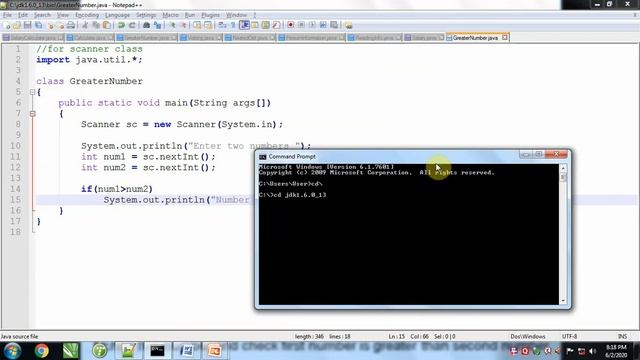Open the Windows Start button
Viewport: 640px width, 360px height.
(12, 351)
